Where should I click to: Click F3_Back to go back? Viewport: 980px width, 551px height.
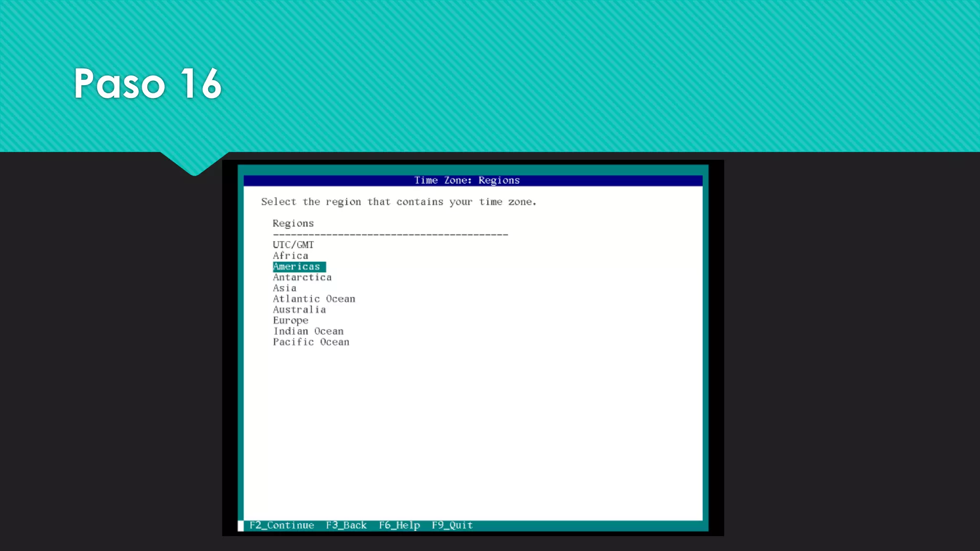tap(346, 525)
